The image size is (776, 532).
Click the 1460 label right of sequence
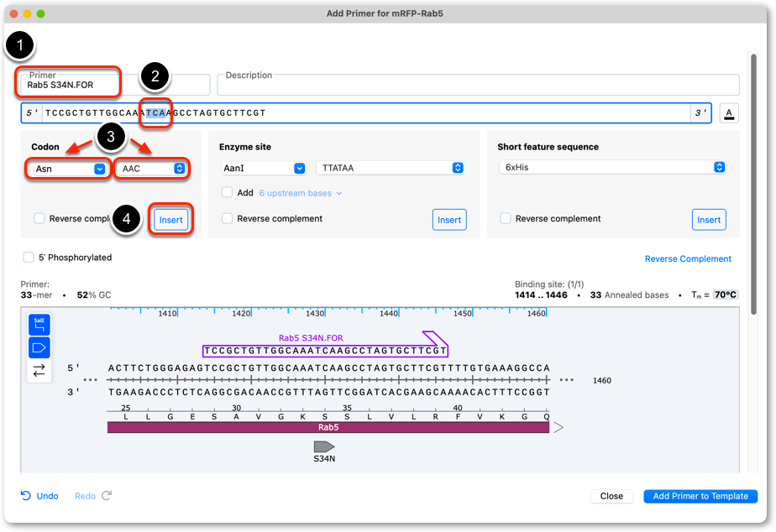pos(602,380)
